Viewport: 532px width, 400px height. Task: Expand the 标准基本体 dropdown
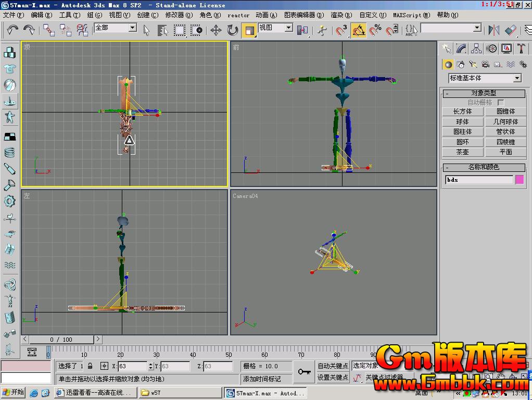pos(517,78)
